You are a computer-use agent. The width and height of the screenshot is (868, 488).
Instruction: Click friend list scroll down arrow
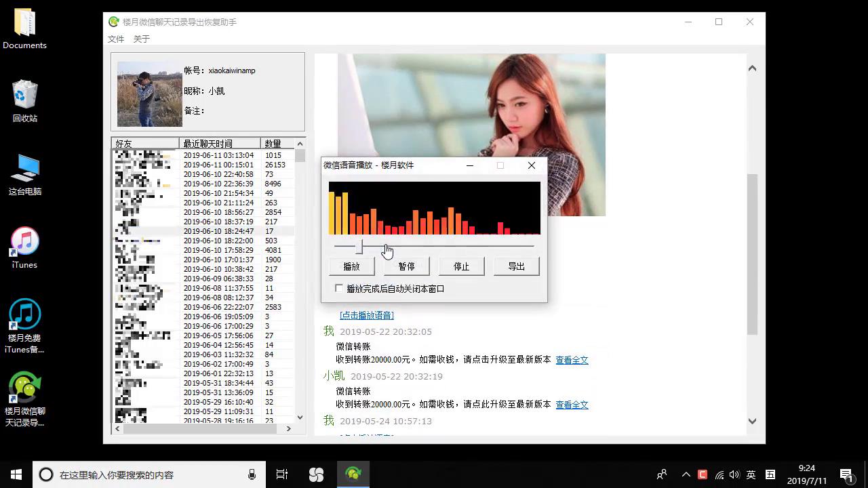300,418
